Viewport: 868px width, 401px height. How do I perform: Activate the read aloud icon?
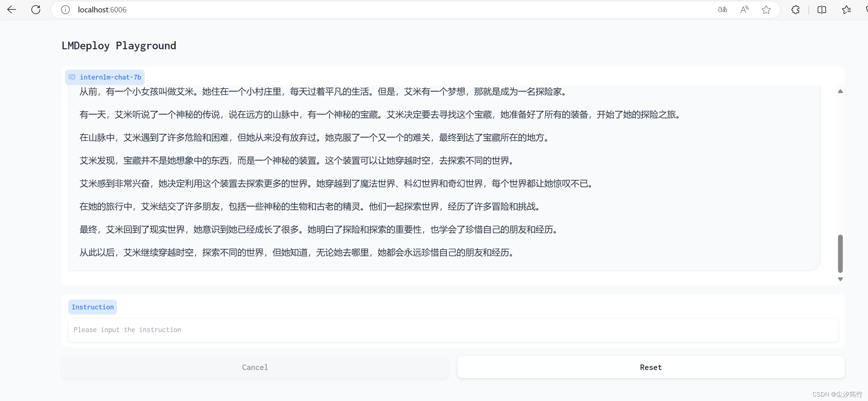744,10
